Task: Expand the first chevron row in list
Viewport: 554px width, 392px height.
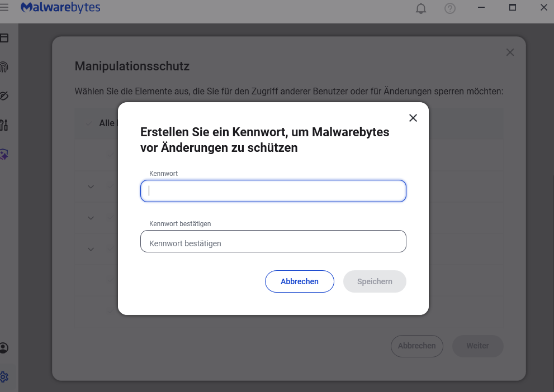Action: [x=91, y=187]
